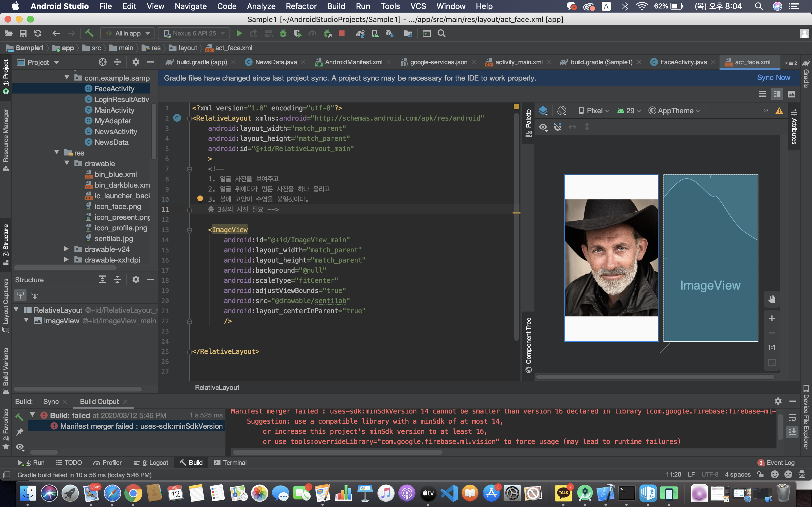
Task: Switch to the FaceActivity.java tab
Action: coord(683,62)
